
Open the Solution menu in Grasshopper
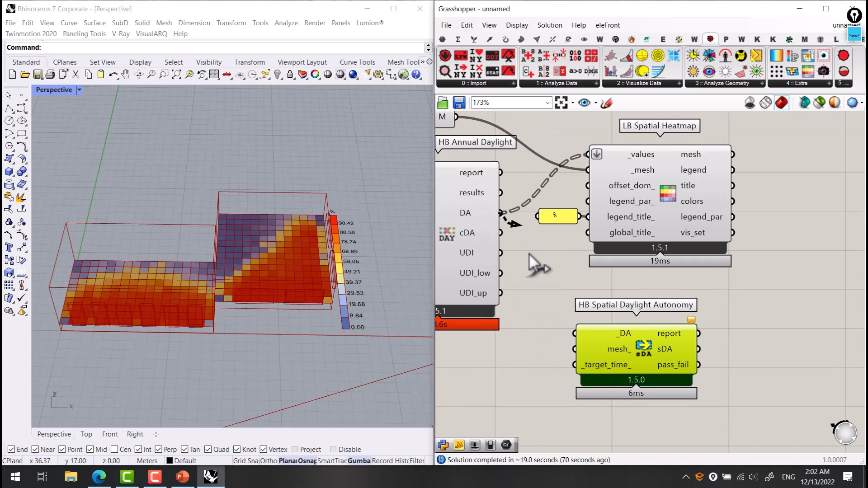[x=549, y=25]
